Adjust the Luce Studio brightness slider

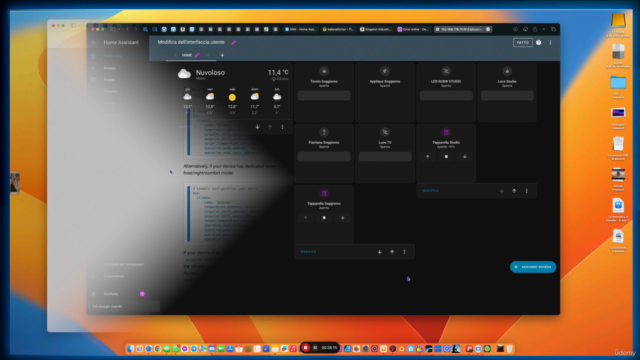click(507, 96)
